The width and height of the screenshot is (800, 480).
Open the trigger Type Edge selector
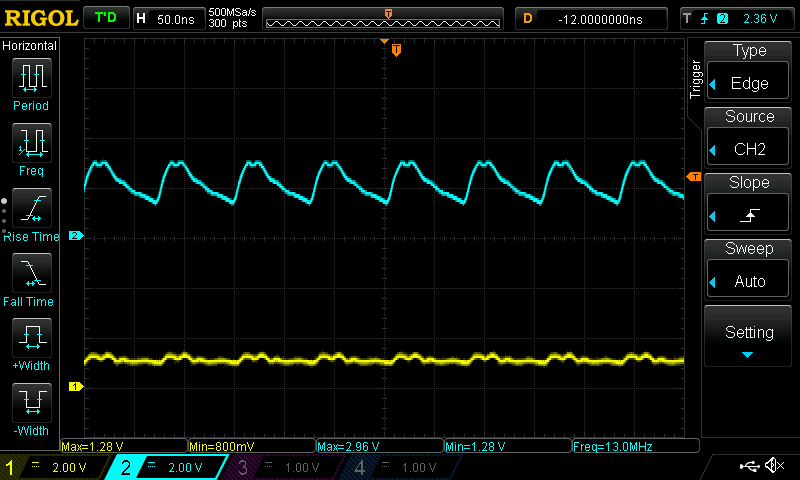point(749,71)
